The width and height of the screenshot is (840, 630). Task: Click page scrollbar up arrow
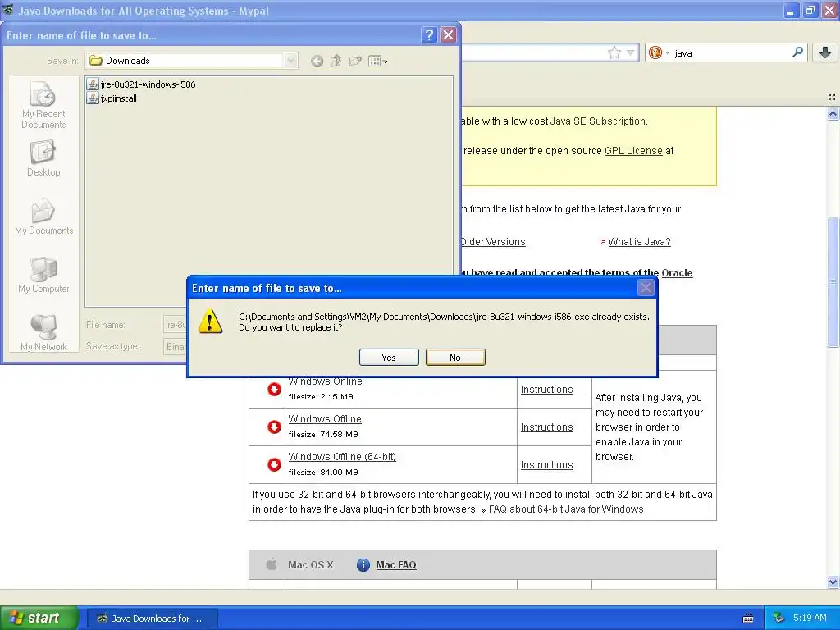click(x=833, y=113)
